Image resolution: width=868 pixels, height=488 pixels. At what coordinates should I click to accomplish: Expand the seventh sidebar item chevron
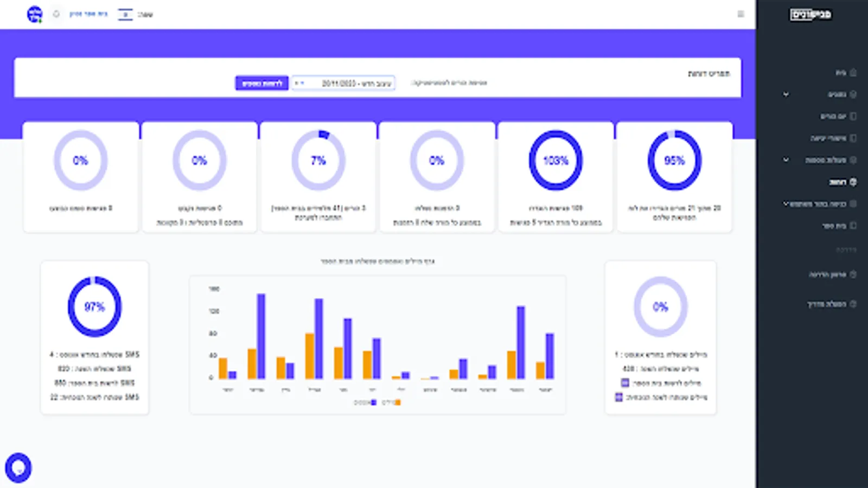(785, 204)
